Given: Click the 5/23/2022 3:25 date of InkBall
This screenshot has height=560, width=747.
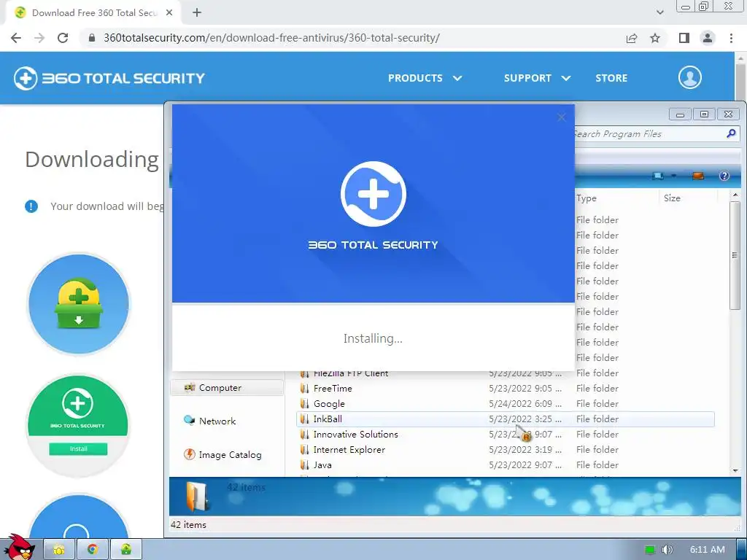Looking at the screenshot, I should [x=525, y=419].
